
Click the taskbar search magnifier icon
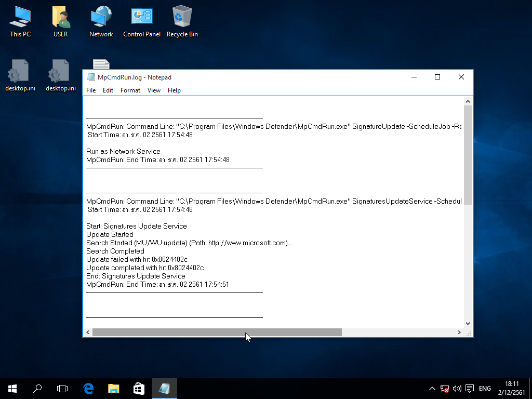(37, 388)
